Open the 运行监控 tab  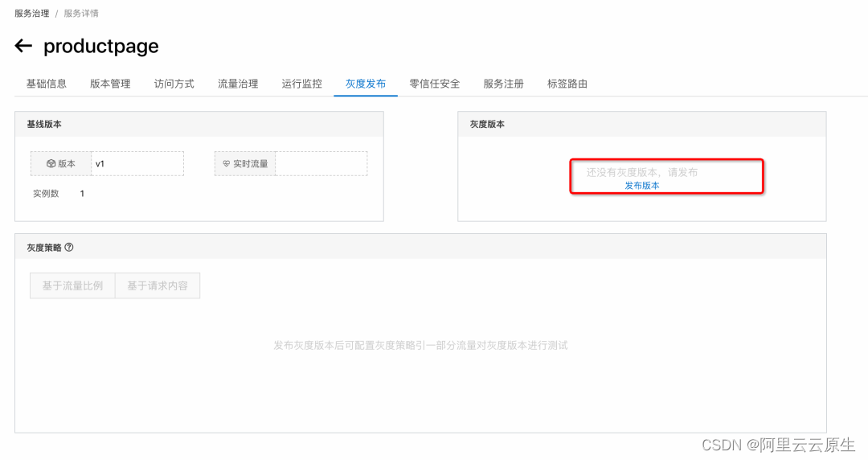(301, 84)
